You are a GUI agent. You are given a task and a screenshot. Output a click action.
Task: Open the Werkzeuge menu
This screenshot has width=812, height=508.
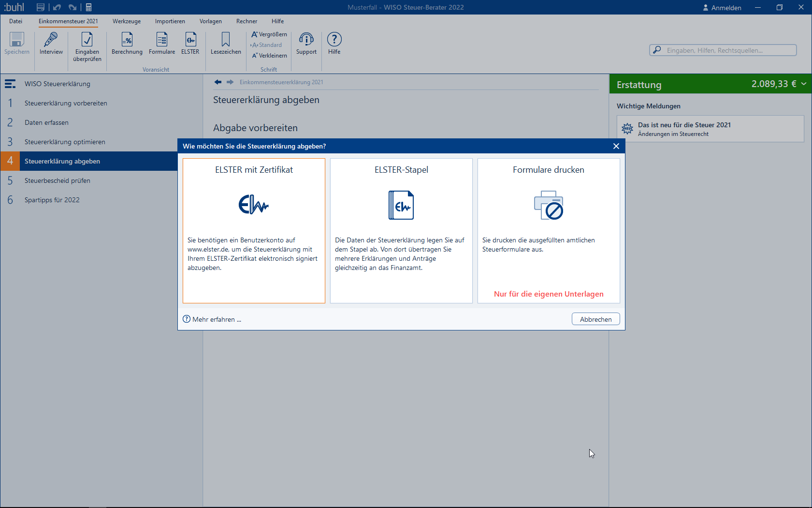click(127, 21)
